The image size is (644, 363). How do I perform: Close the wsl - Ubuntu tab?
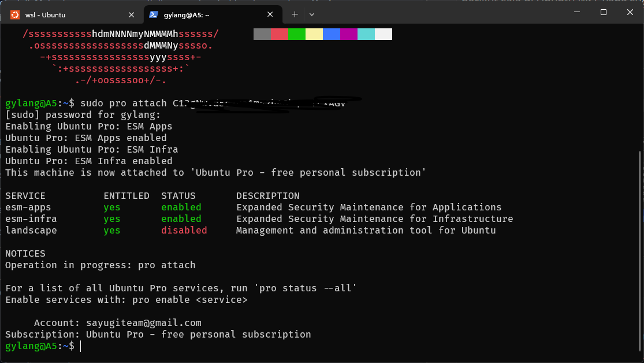(x=132, y=14)
